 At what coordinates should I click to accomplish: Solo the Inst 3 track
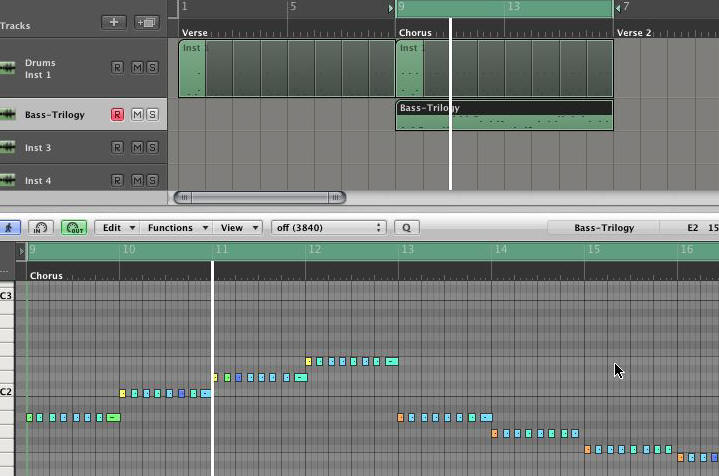pos(152,147)
